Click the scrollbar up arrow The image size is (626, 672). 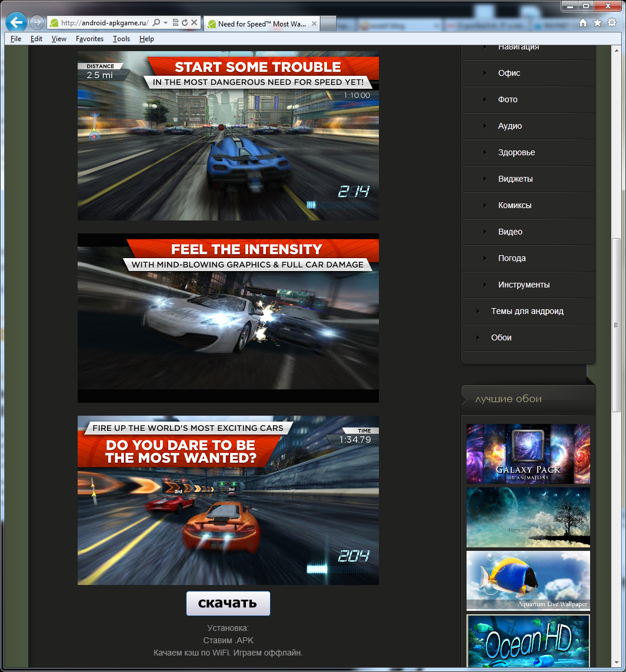coord(617,51)
